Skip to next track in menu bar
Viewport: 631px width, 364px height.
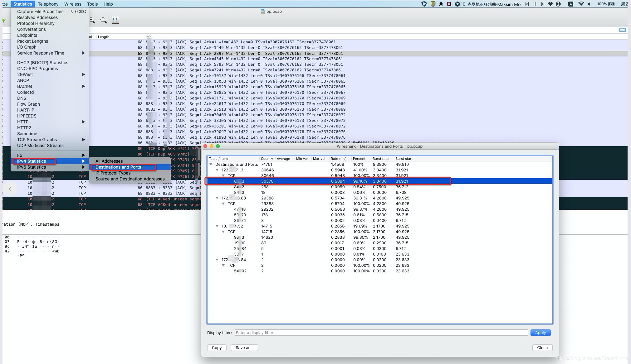[x=543, y=4]
